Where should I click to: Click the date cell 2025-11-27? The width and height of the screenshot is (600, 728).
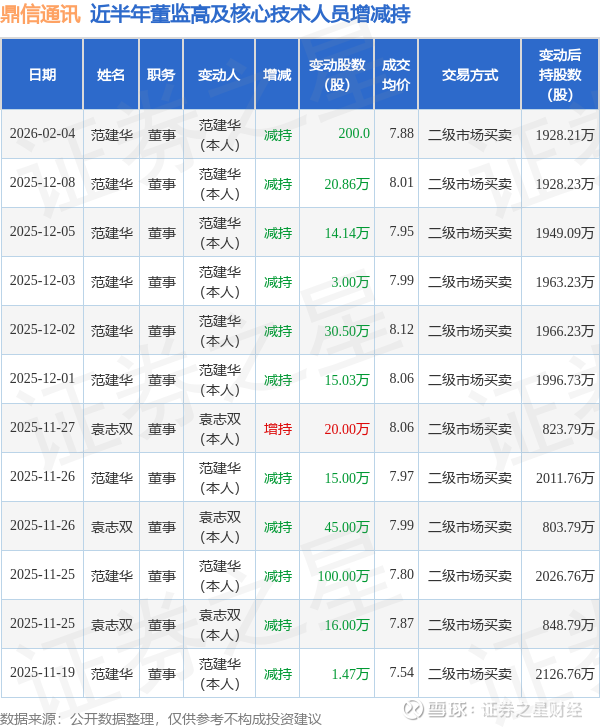[42, 428]
